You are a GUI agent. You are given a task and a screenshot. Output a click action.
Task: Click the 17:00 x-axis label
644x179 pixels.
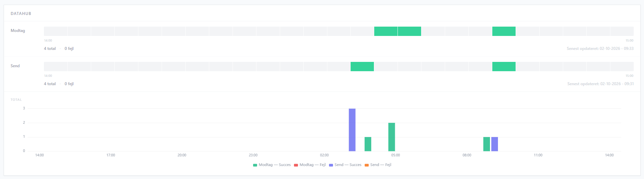click(x=111, y=155)
